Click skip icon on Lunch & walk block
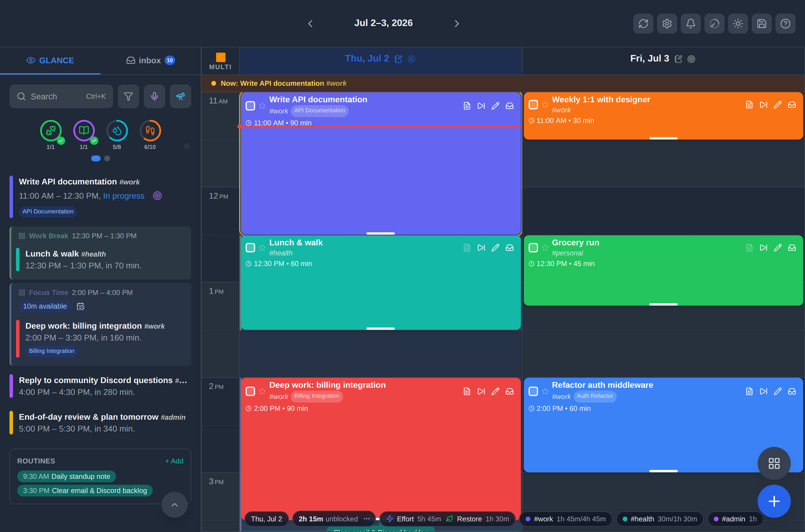This screenshot has height=532, width=805. click(481, 248)
